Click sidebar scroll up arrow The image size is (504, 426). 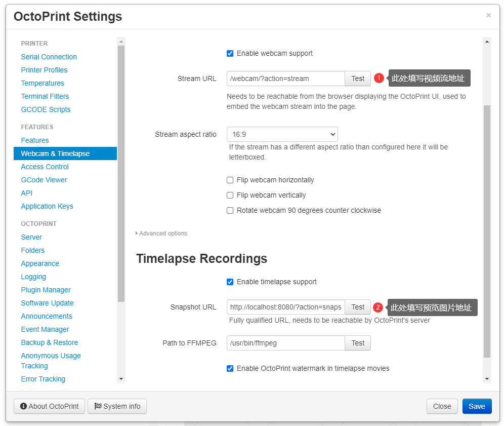pos(121,41)
